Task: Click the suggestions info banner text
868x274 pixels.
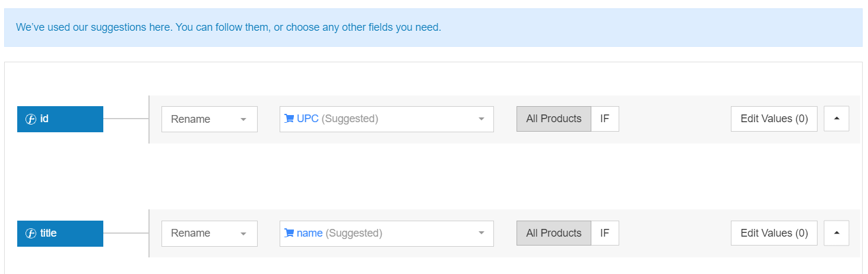Action: click(229, 27)
